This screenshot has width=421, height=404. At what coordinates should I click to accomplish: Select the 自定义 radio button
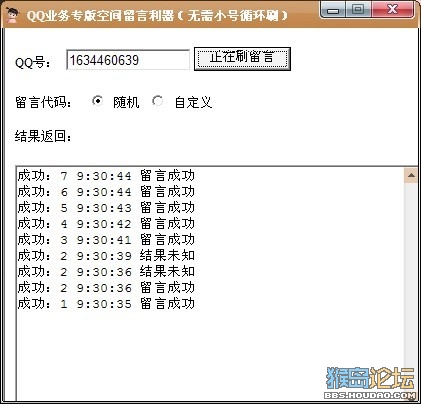pyautogui.click(x=157, y=101)
